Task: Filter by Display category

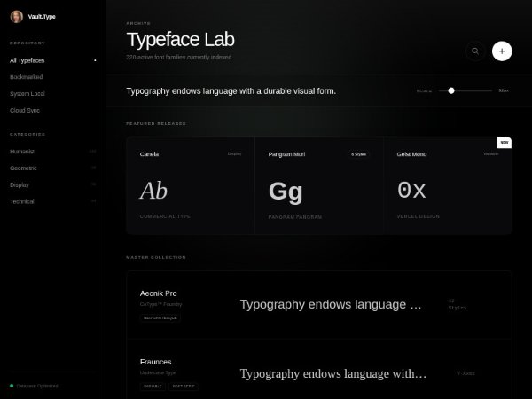Action: 53,184
